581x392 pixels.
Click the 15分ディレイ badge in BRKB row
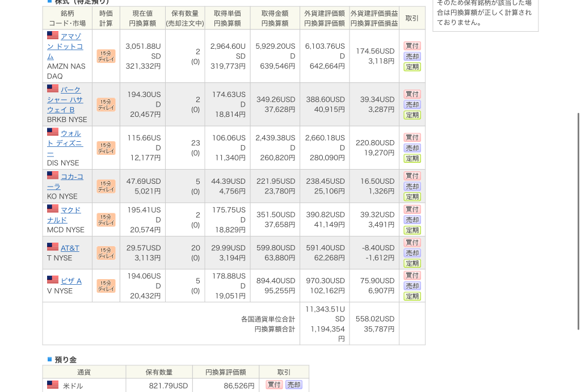pyautogui.click(x=106, y=104)
